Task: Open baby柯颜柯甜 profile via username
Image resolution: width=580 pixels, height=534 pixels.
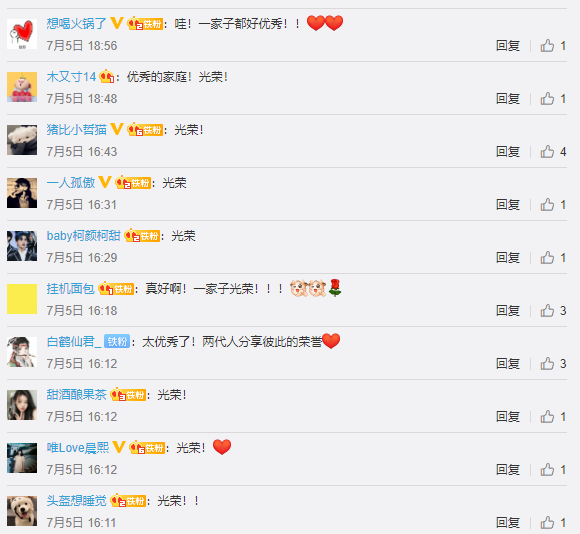Action: [x=84, y=236]
